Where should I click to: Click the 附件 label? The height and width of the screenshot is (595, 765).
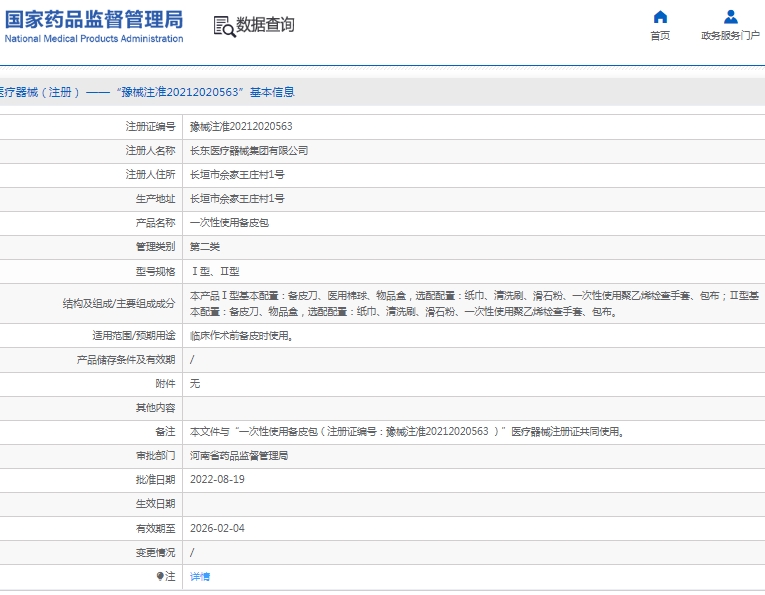165,384
